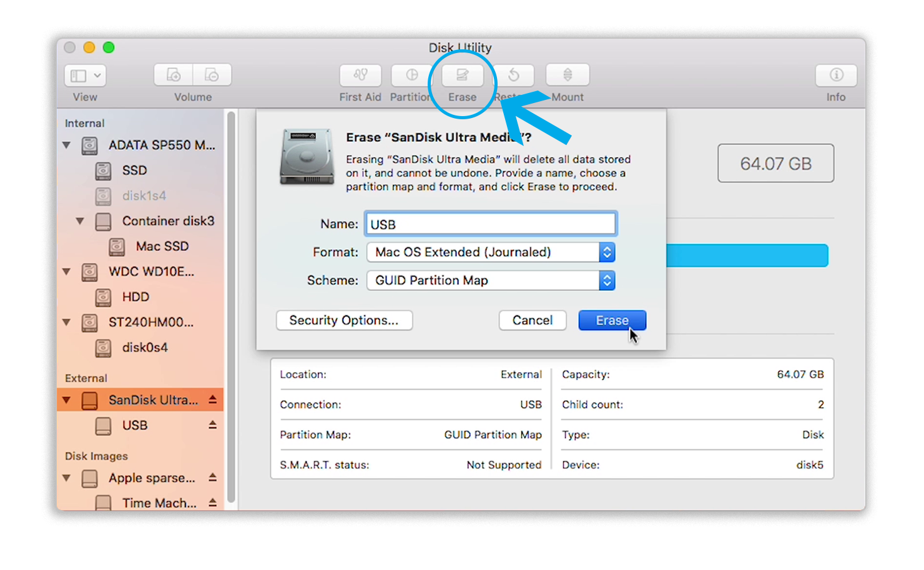Collapse the ST240HM00 disk tree
924x570 pixels.
pos(66,322)
